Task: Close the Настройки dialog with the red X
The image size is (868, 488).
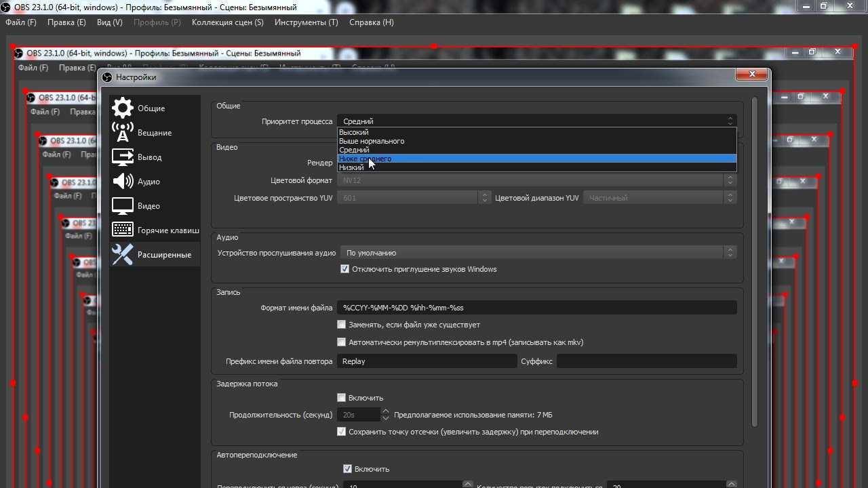Action: [753, 75]
